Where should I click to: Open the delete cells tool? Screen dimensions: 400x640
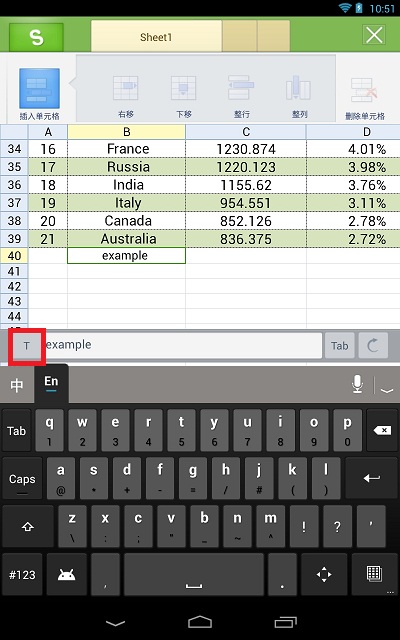coord(364,98)
